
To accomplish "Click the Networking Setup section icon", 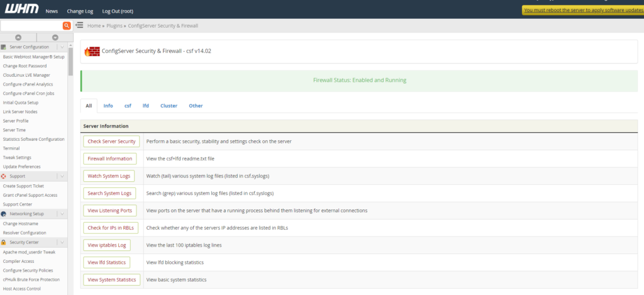I will coord(4,214).
